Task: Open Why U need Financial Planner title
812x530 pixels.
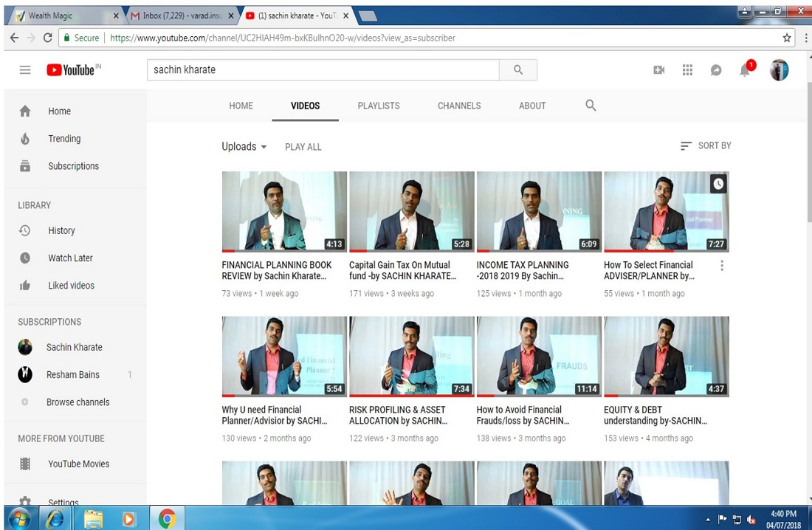Action: coord(275,415)
